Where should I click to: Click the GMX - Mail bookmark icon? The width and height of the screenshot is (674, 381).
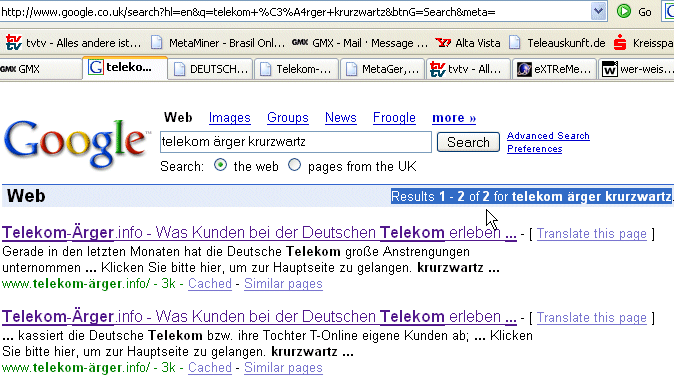click(300, 42)
